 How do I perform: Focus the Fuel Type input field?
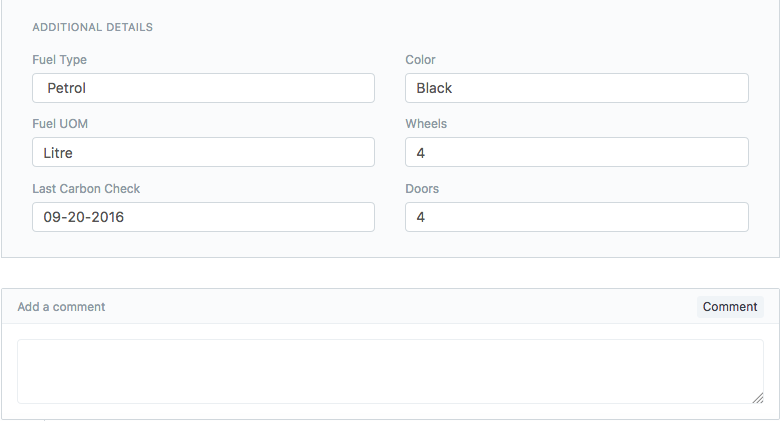[203, 88]
